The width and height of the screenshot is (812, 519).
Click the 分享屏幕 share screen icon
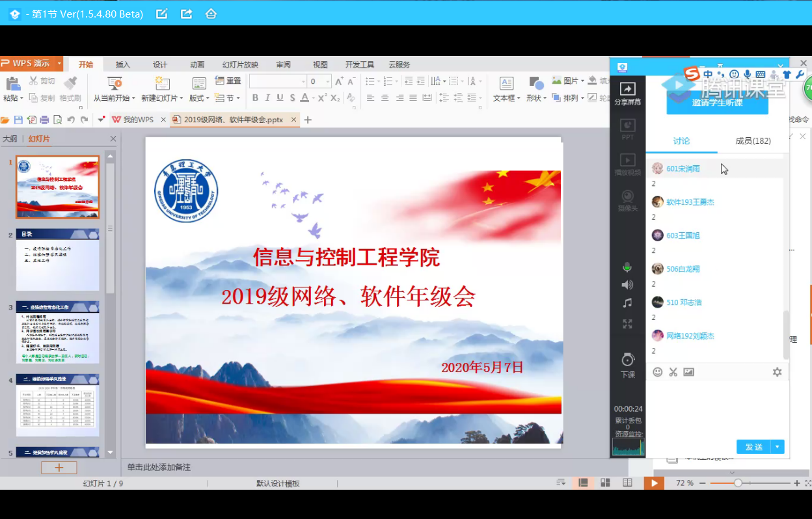click(627, 90)
